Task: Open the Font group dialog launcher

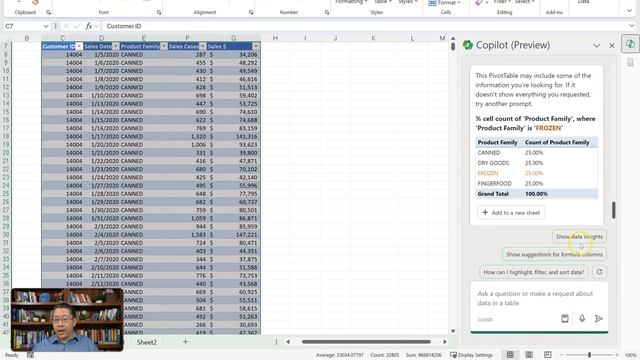Action: [x=159, y=13]
